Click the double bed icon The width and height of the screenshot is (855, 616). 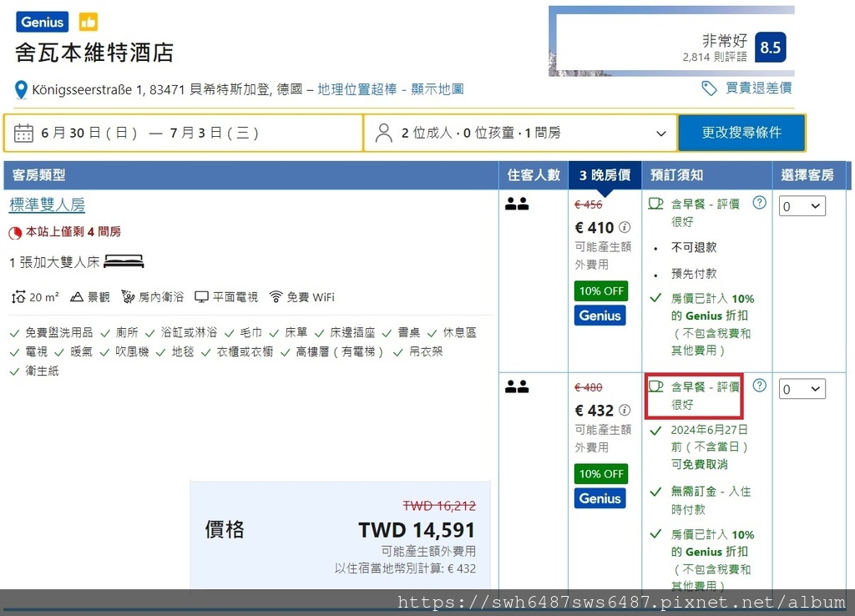124,261
